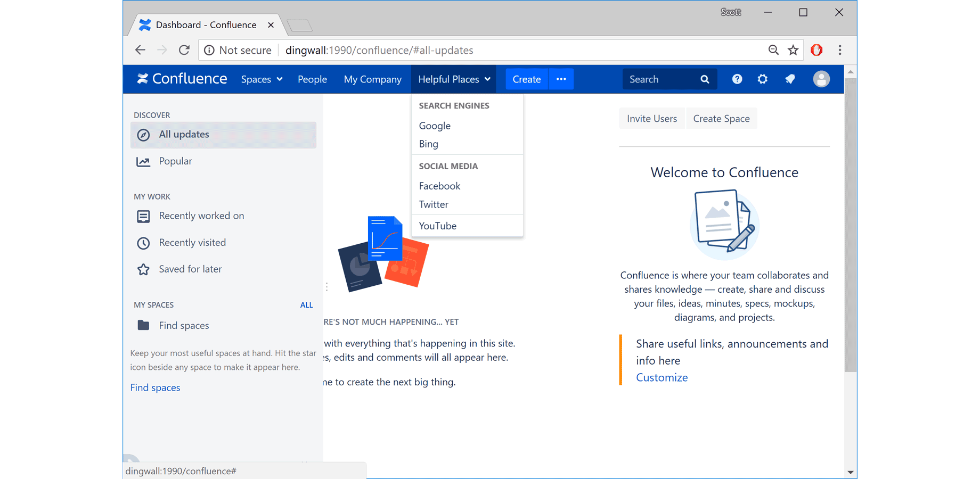Click the Recently worked on page icon

[143, 216]
